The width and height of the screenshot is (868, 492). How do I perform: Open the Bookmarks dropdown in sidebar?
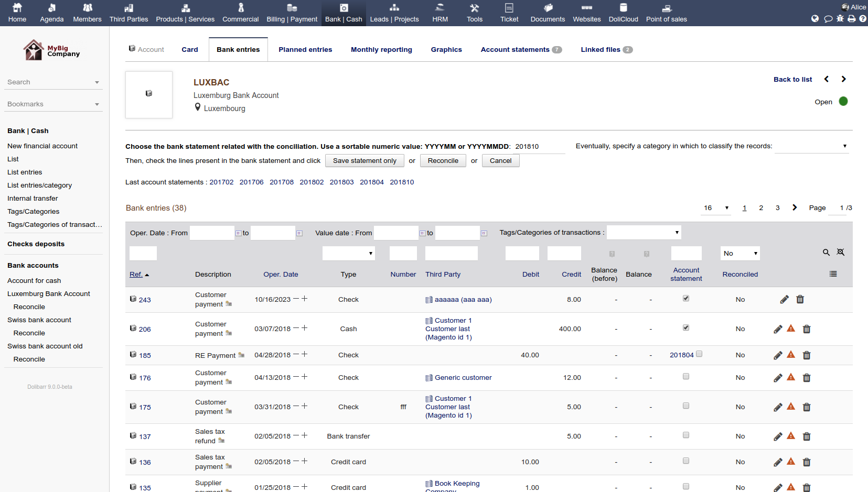coord(53,104)
